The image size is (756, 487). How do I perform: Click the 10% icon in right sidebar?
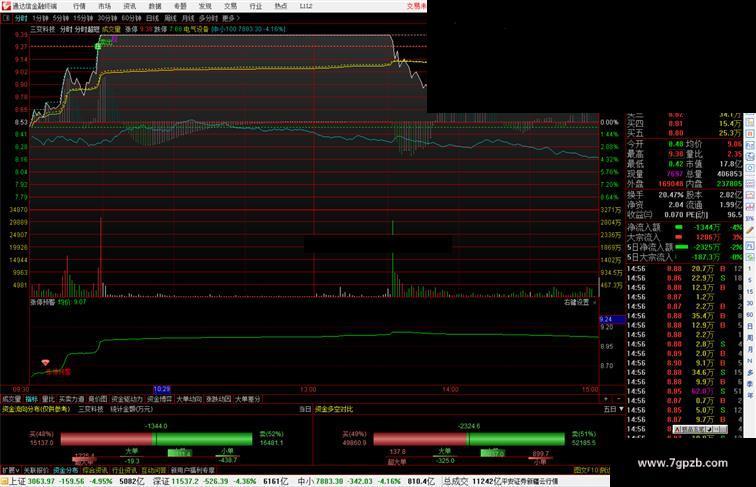pos(750,219)
